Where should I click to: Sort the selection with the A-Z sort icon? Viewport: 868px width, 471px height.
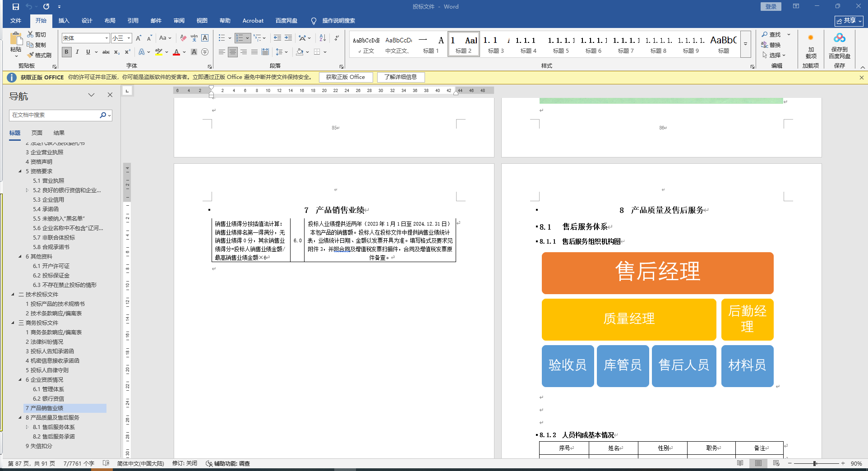pos(323,38)
